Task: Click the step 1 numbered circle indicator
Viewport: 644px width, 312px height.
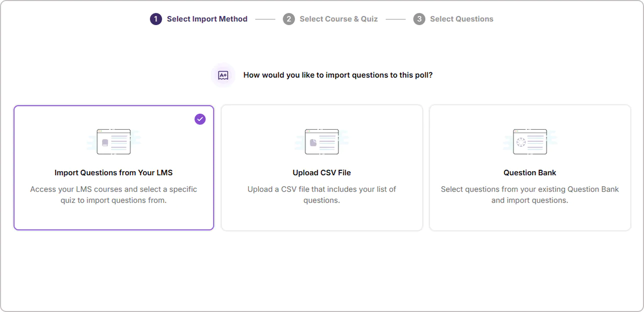Action: tap(155, 18)
